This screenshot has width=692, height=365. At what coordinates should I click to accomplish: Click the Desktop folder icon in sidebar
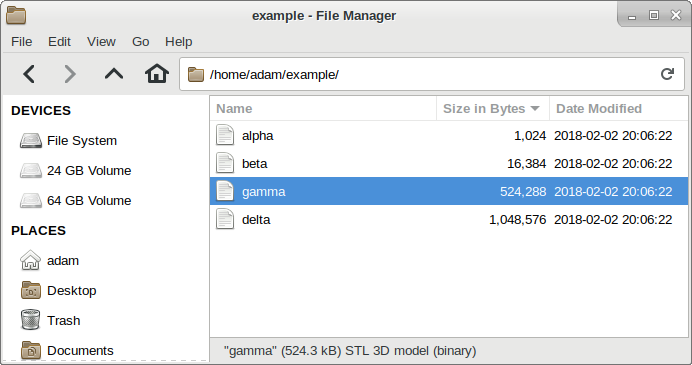coord(31,290)
